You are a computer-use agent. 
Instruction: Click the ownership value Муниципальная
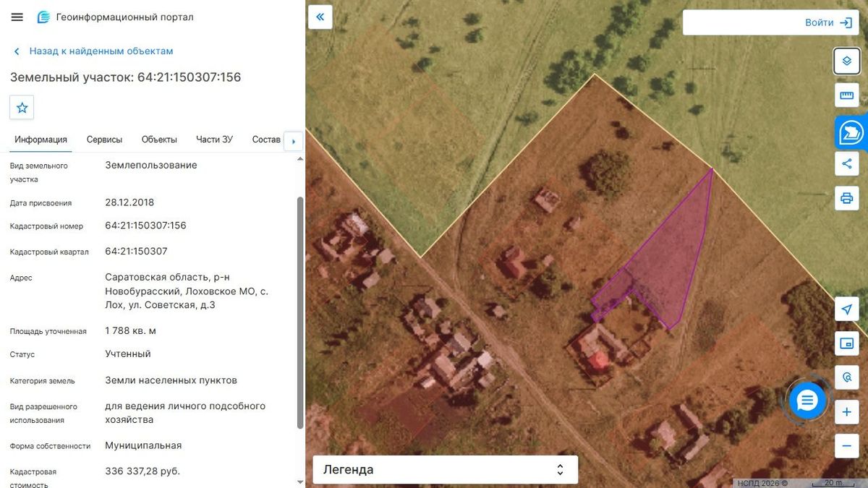click(143, 445)
